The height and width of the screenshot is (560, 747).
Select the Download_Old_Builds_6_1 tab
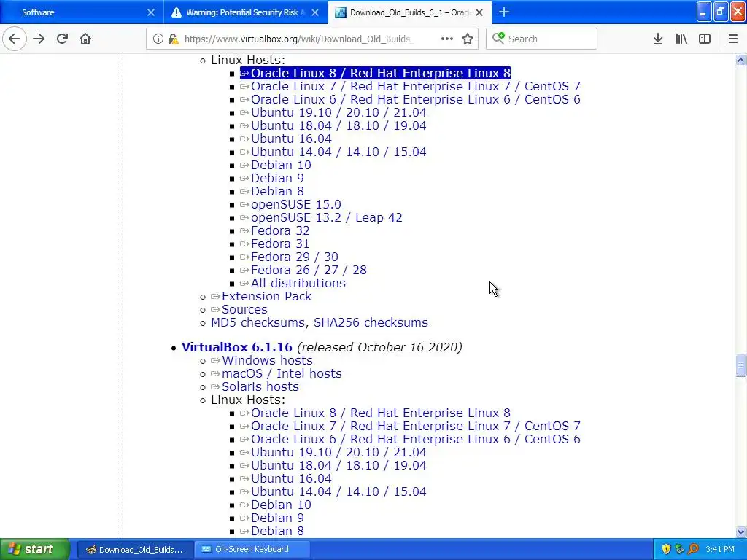[410, 12]
